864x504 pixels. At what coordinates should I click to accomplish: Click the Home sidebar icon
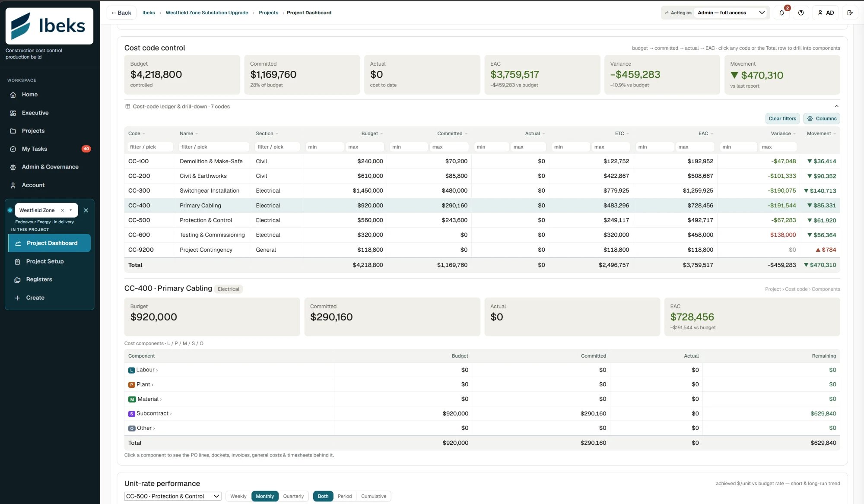(x=13, y=95)
